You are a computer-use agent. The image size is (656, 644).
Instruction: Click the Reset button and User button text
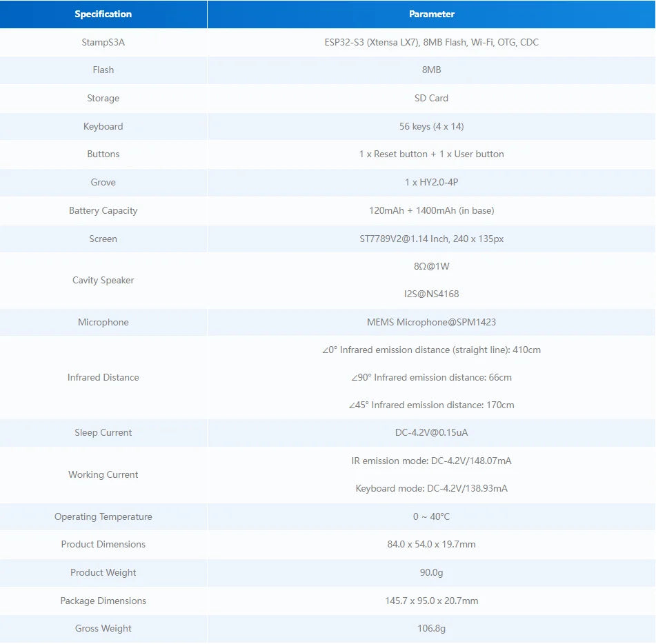click(x=431, y=154)
